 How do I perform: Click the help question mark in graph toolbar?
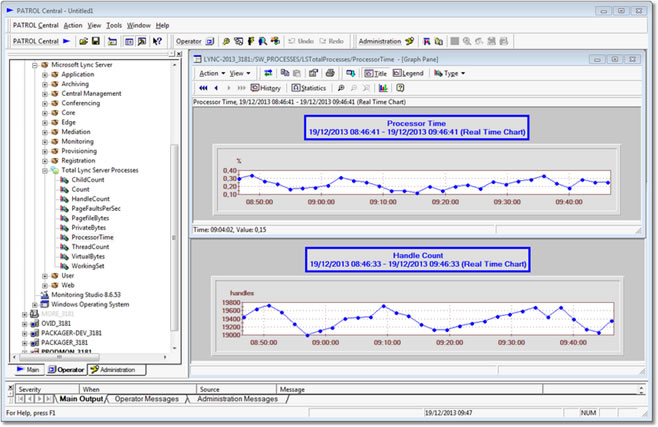point(400,88)
